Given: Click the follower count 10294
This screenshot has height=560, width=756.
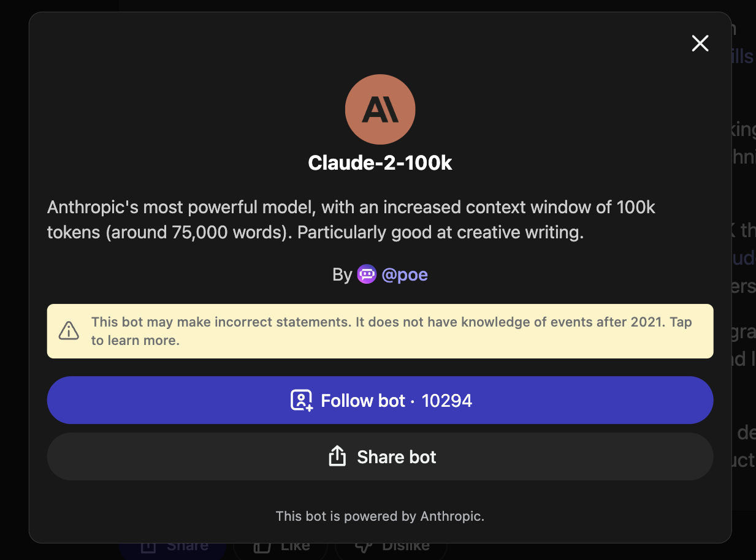Looking at the screenshot, I should coord(447,401).
